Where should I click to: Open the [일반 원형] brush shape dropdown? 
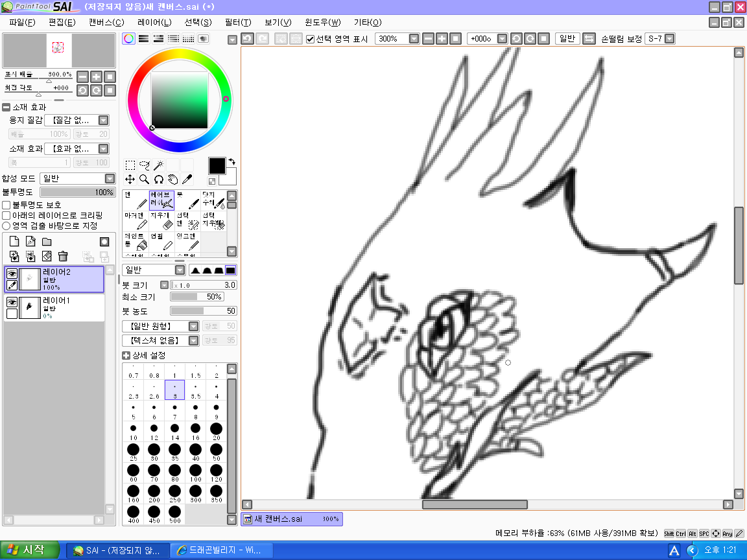193,326
